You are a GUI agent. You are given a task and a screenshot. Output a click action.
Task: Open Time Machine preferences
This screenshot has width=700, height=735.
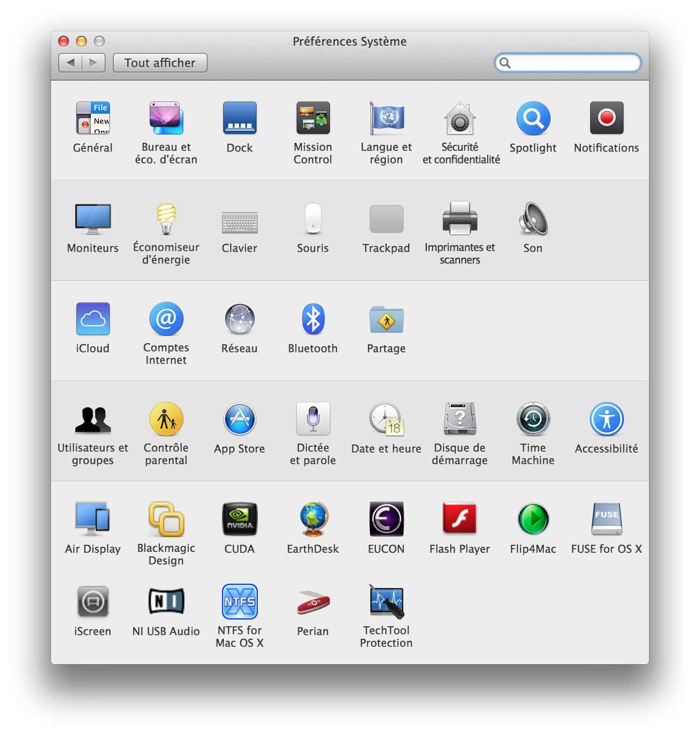[x=533, y=419]
